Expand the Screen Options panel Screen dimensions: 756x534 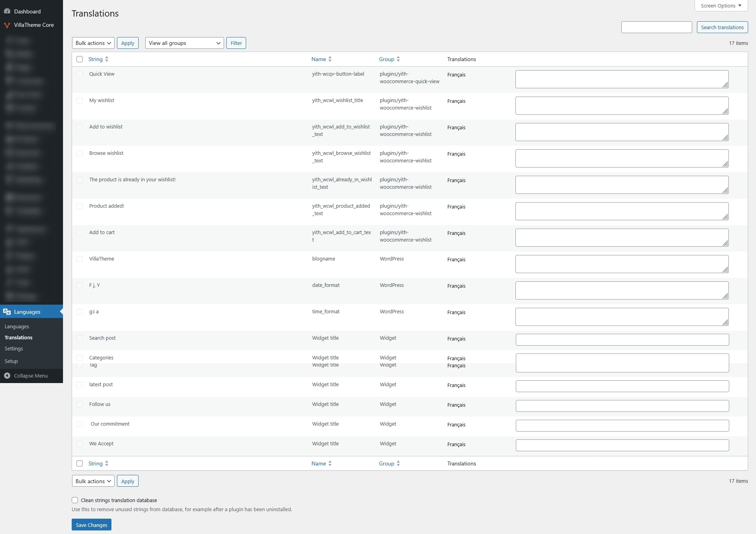click(721, 6)
